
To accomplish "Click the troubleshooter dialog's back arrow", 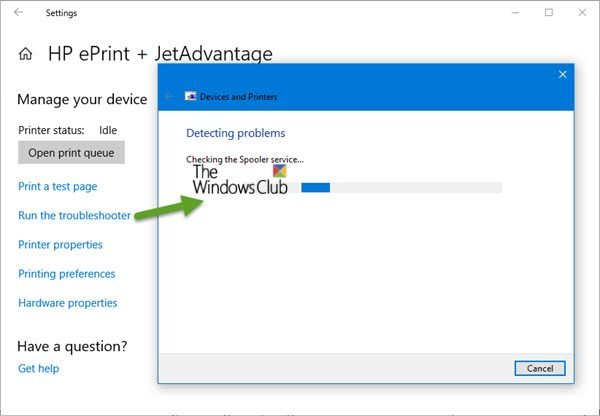I will coord(169,96).
